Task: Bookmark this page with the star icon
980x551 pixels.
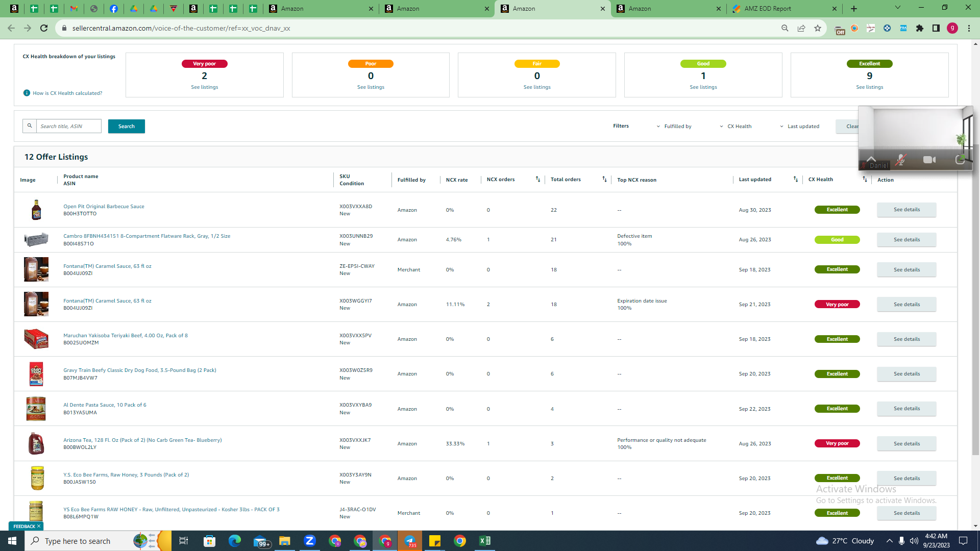Action: click(x=818, y=28)
